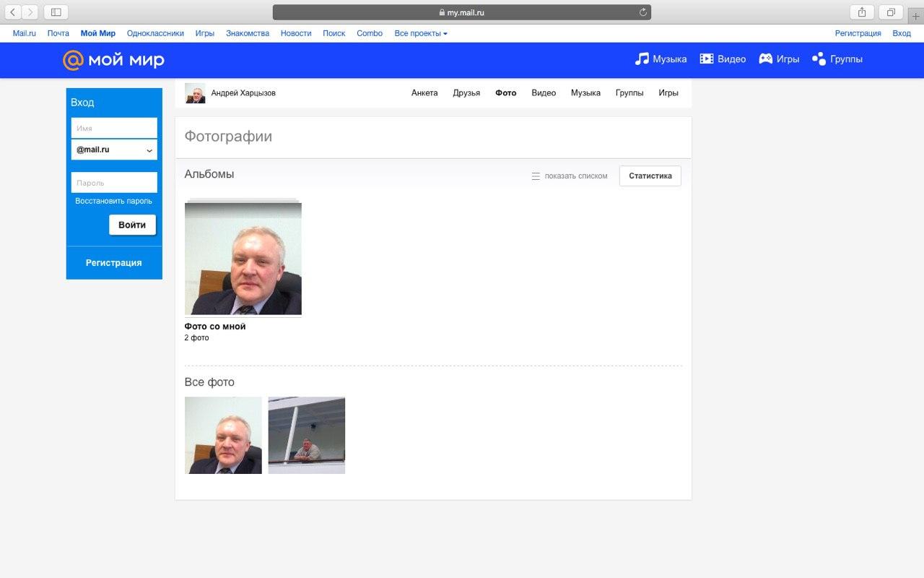Open Видео in the blue header
This screenshot has height=578, width=924.
click(x=723, y=59)
